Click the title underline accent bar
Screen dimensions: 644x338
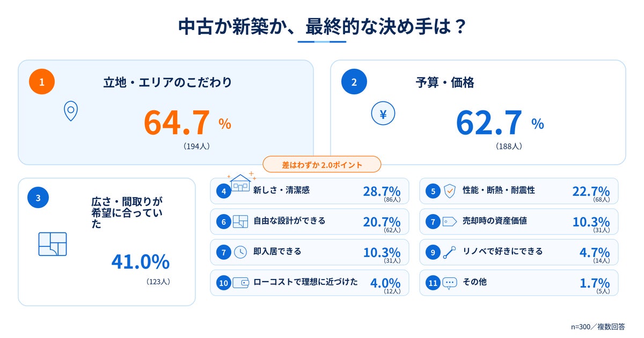click(x=322, y=41)
